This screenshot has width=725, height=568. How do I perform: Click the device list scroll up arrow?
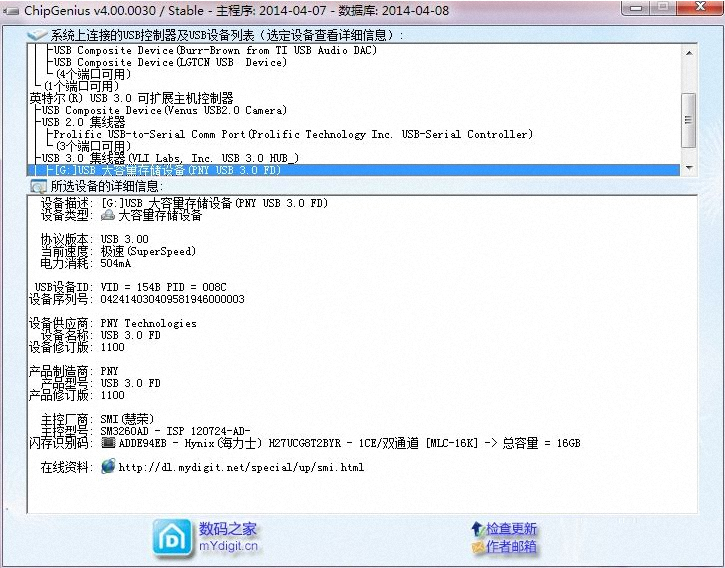[x=689, y=53]
